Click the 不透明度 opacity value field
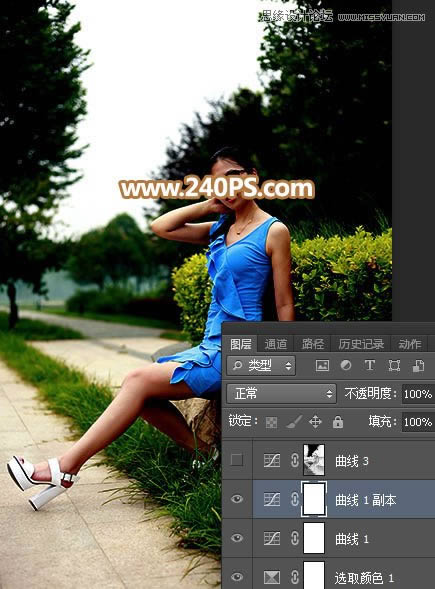The image size is (435, 589). point(418,394)
